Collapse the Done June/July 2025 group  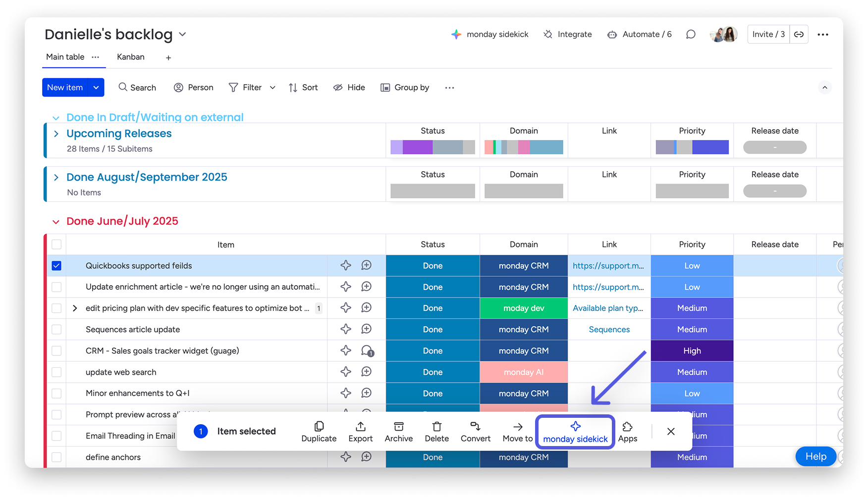(56, 222)
